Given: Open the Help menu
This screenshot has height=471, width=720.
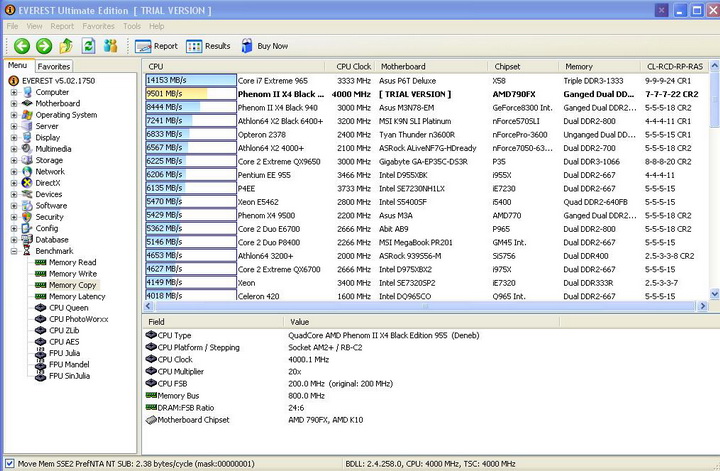Looking at the screenshot, I should tap(157, 26).
